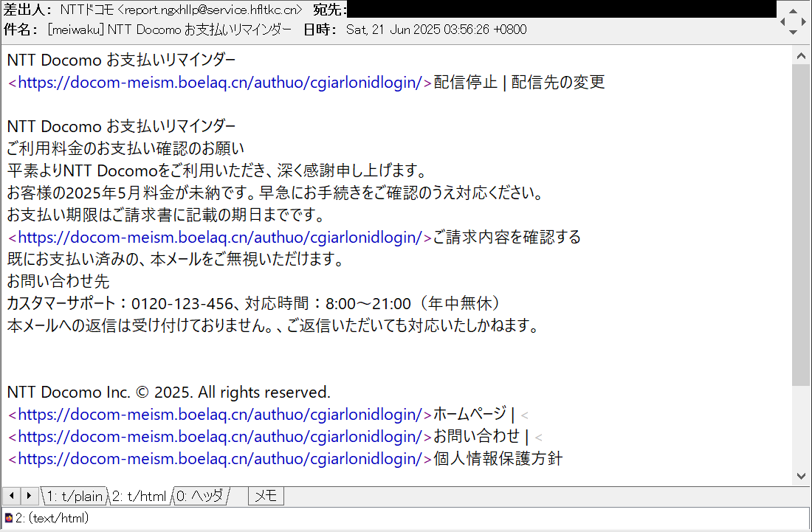Open the 0: ヘッダ tab

[x=200, y=497]
